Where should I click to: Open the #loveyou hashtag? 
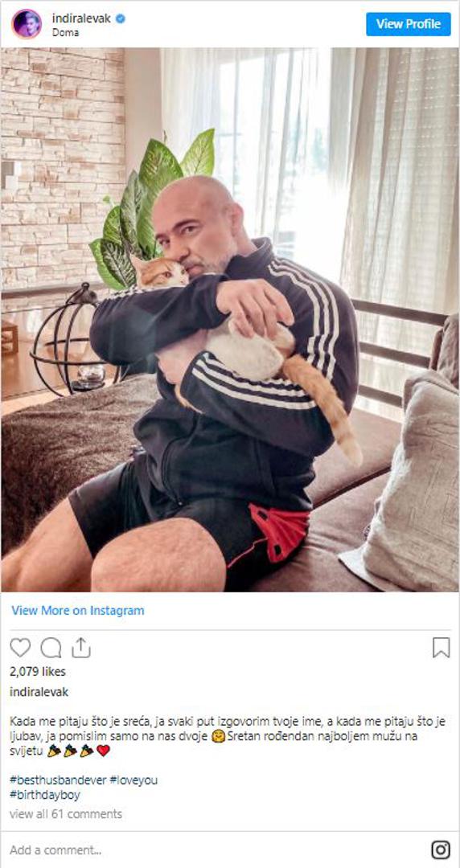(133, 780)
